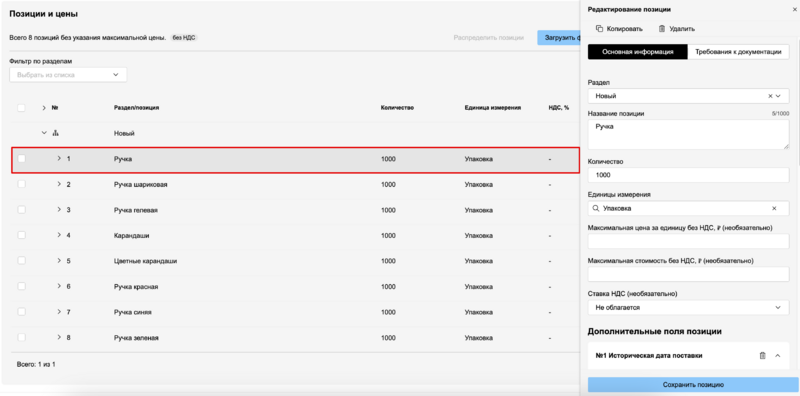
Task: Click the Количество input field
Action: (688, 175)
